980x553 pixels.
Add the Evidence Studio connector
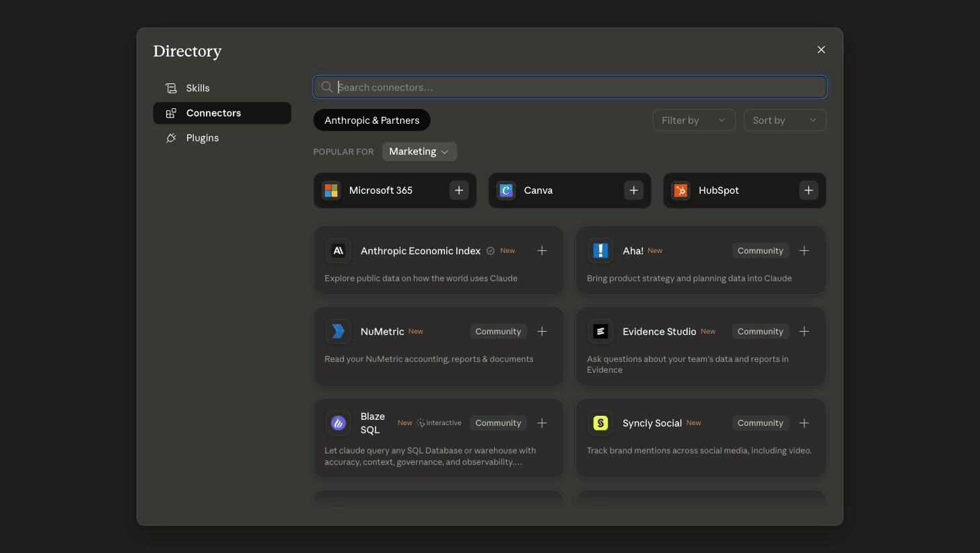[804, 332]
